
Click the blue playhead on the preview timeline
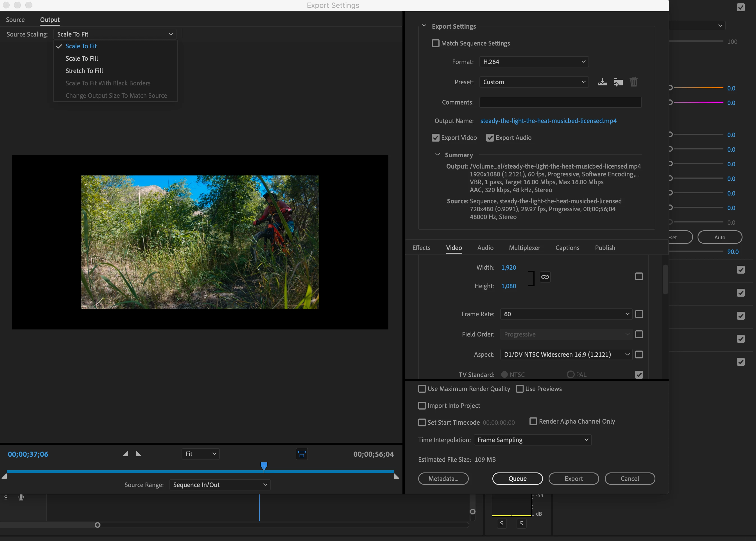pyautogui.click(x=264, y=465)
